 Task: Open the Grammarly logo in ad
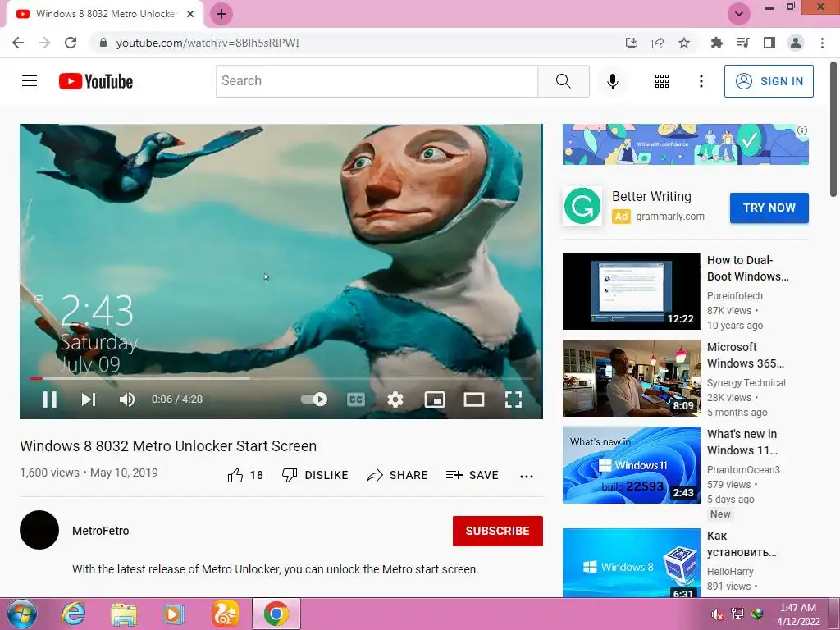[582, 206]
